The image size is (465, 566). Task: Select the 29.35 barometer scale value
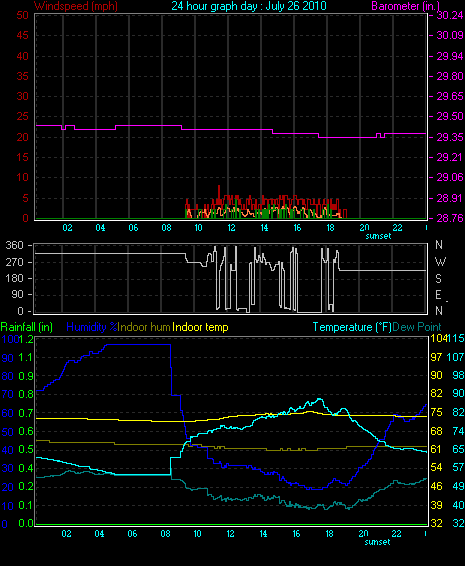pos(450,137)
